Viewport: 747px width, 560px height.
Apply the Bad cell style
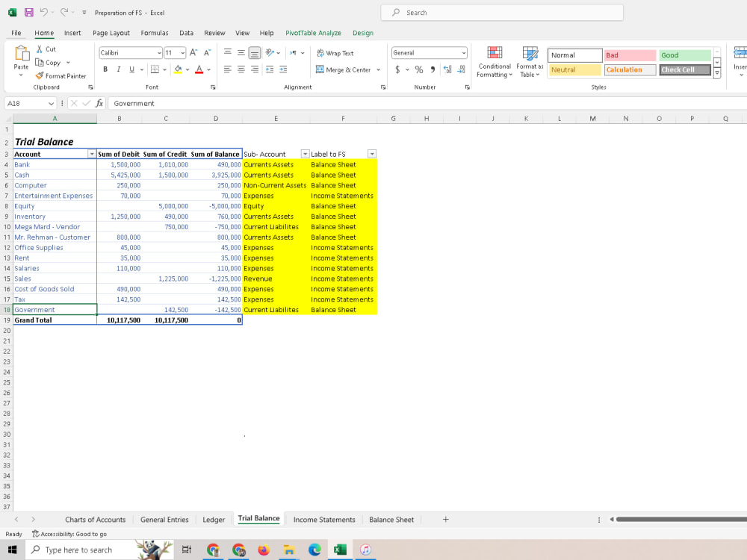tap(630, 55)
